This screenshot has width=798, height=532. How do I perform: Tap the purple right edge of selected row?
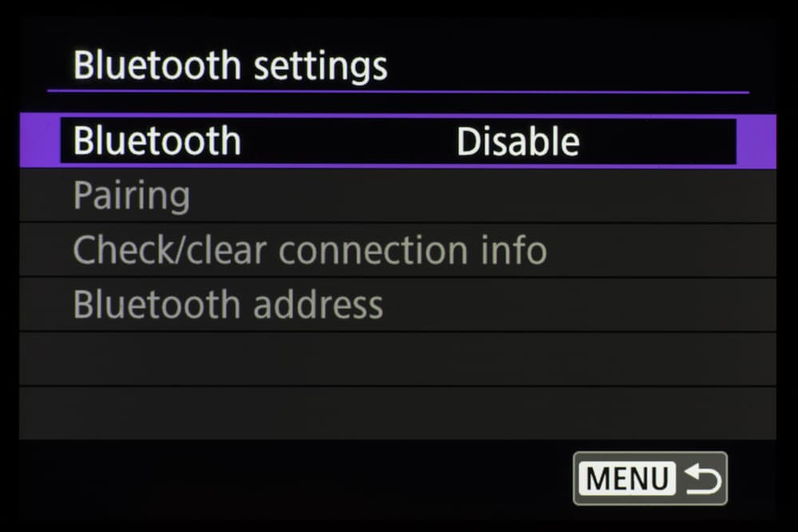click(756, 141)
